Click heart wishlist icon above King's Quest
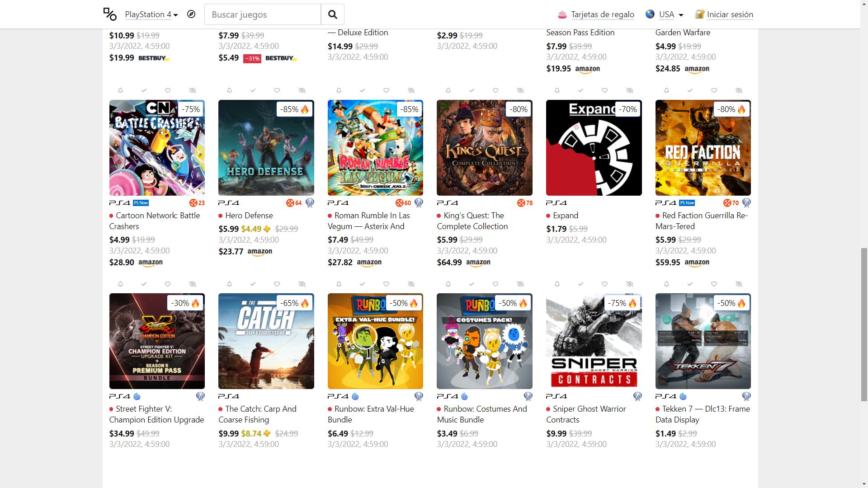This screenshot has height=488, width=868. [495, 90]
